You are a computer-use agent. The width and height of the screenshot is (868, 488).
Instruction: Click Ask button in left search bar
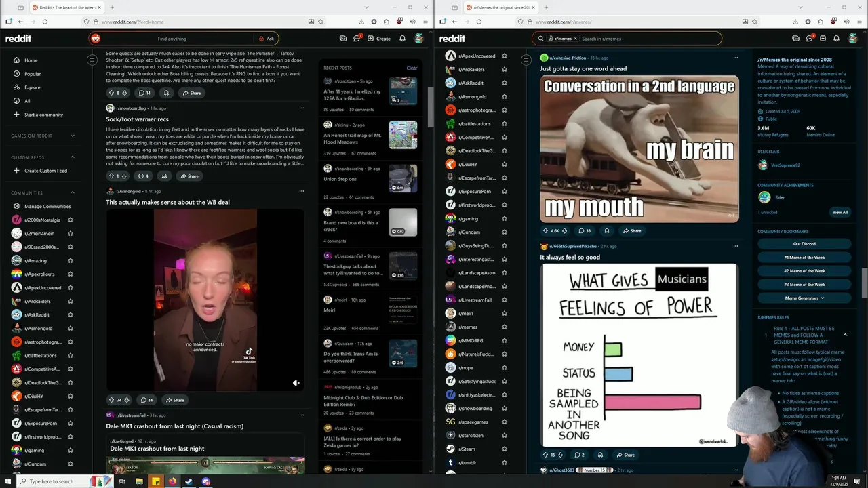(x=267, y=39)
